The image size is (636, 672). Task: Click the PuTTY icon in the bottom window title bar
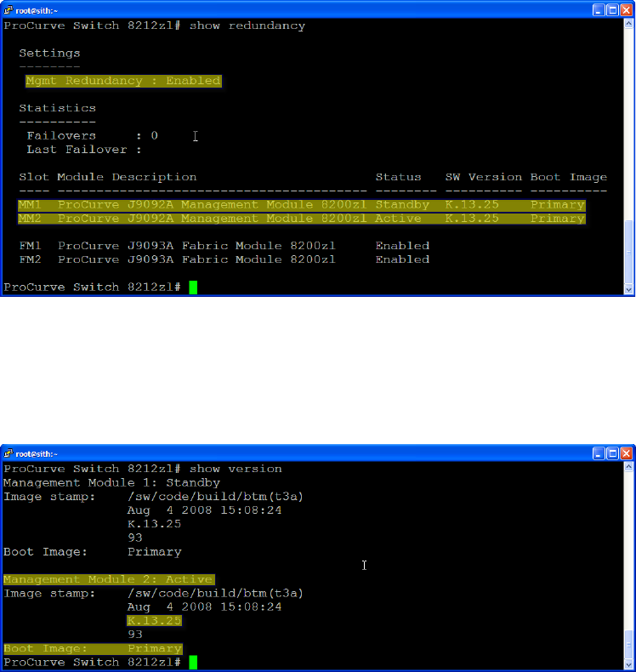[x=9, y=453]
